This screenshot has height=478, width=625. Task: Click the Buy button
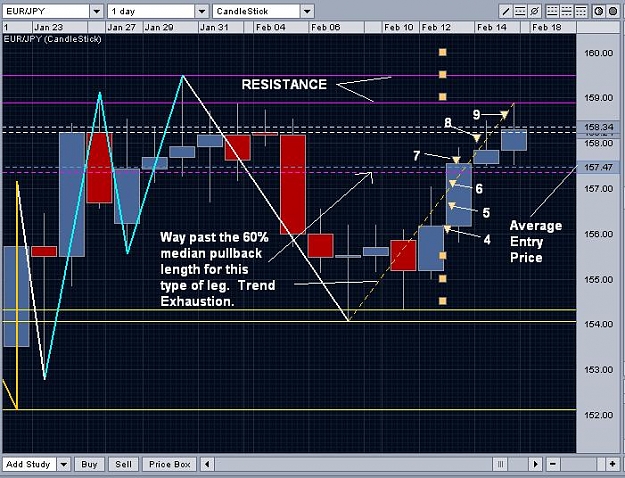(x=89, y=464)
